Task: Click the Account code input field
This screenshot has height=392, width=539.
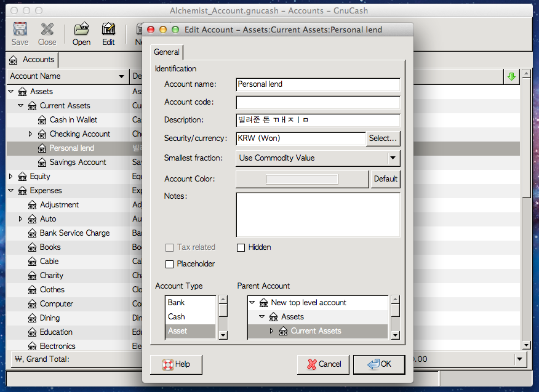Action: [318, 102]
